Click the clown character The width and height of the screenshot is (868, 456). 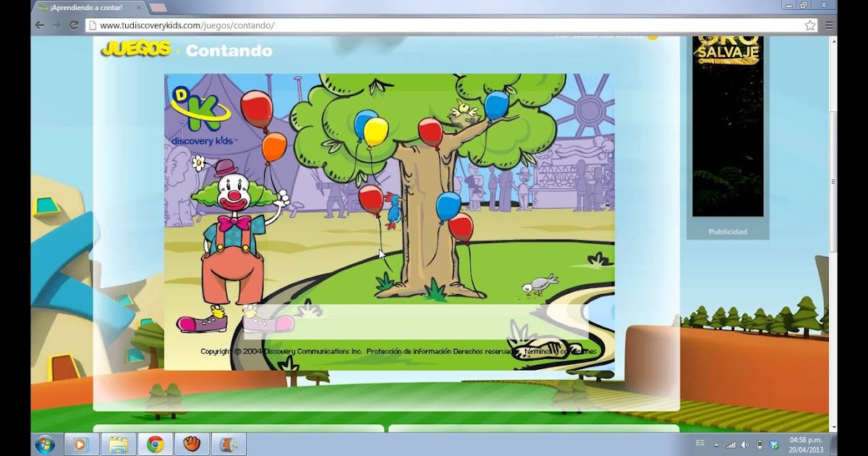235,246
